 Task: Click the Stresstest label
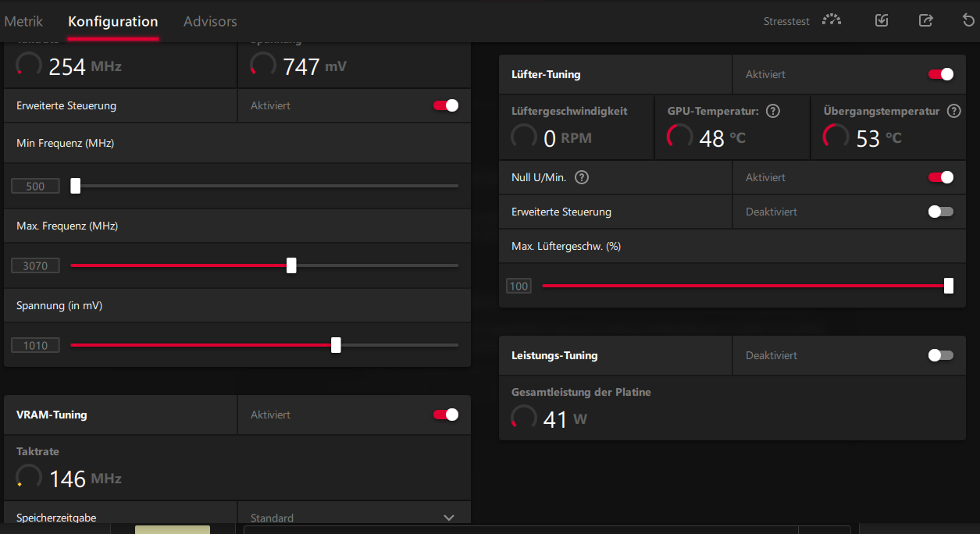786,21
